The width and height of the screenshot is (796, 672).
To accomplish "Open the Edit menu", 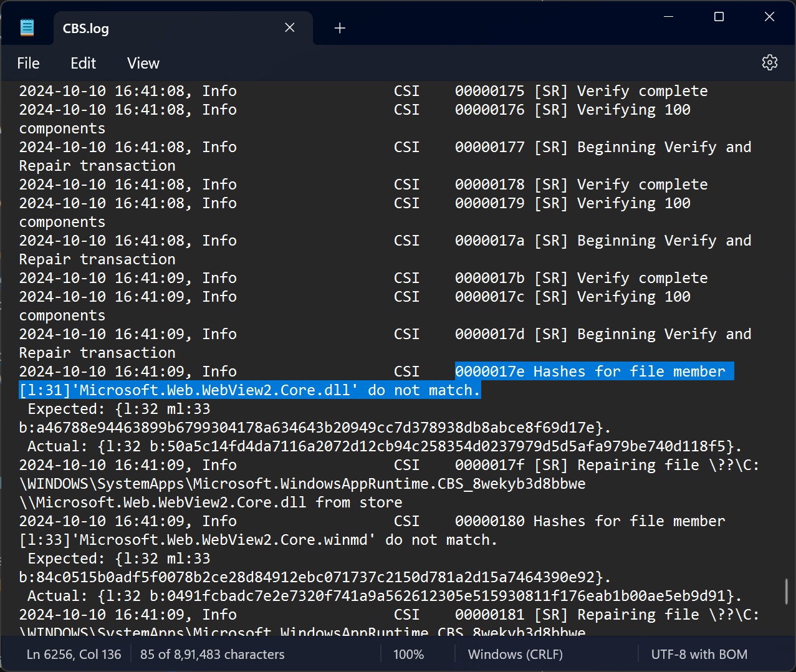I will pos(83,62).
